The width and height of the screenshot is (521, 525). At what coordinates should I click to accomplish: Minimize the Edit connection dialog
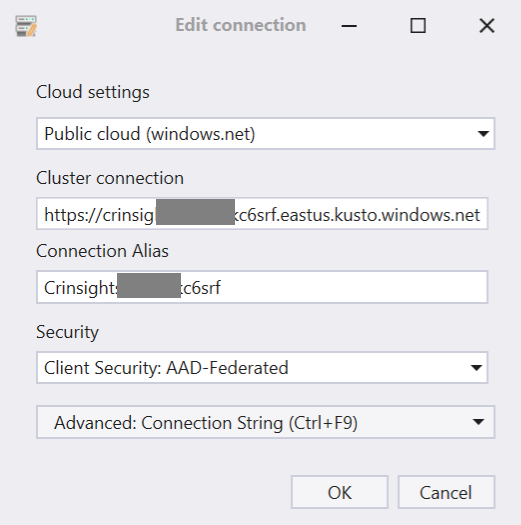coord(349,26)
